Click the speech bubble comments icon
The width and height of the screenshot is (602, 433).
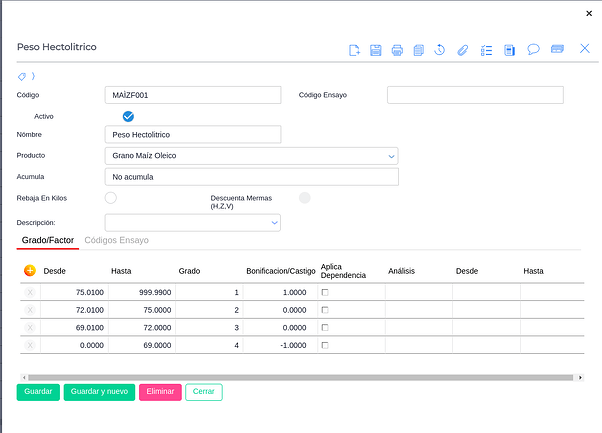[533, 49]
